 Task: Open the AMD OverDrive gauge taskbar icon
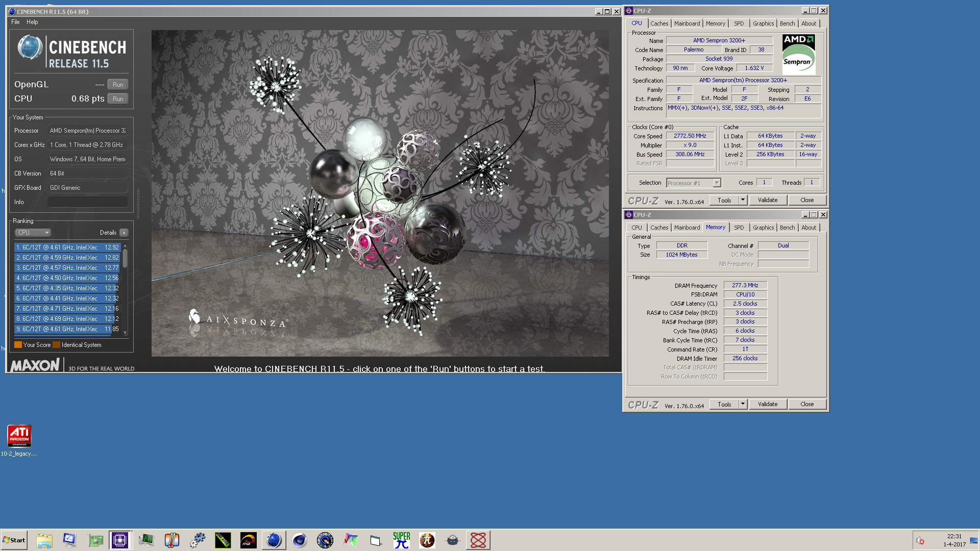tap(249, 540)
